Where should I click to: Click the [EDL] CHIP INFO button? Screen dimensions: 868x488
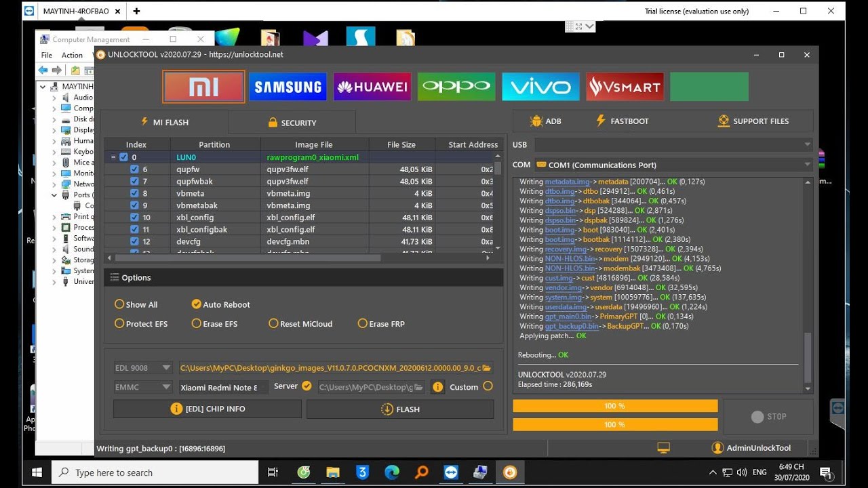[208, 409]
